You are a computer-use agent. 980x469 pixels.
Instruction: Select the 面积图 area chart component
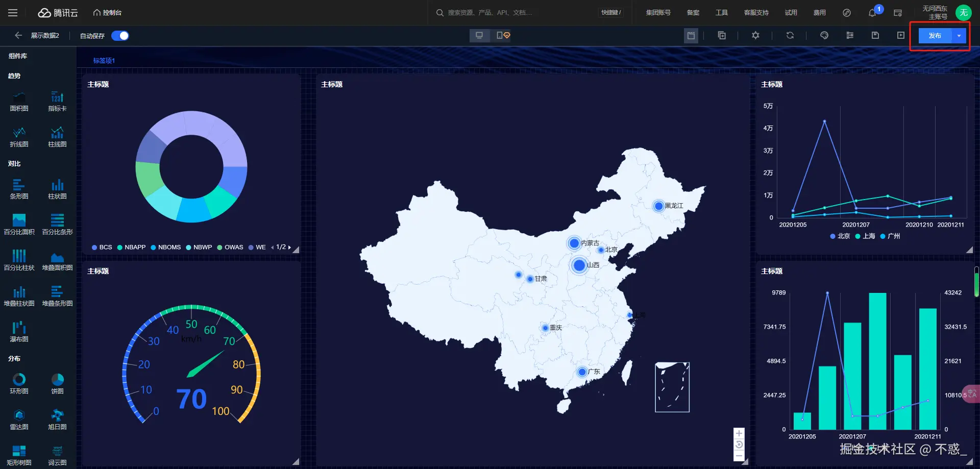[x=19, y=101]
